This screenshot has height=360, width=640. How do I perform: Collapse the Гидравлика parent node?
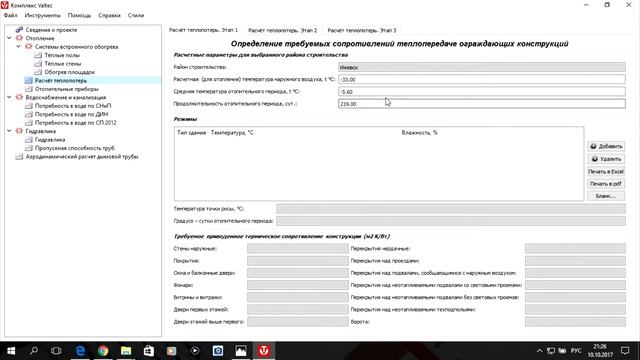coord(9,131)
